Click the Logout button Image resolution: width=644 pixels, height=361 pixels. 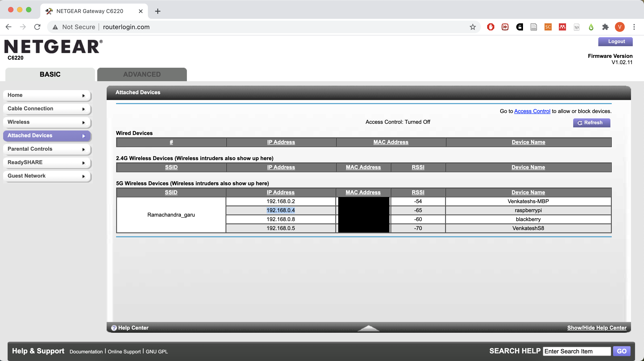[x=615, y=41]
